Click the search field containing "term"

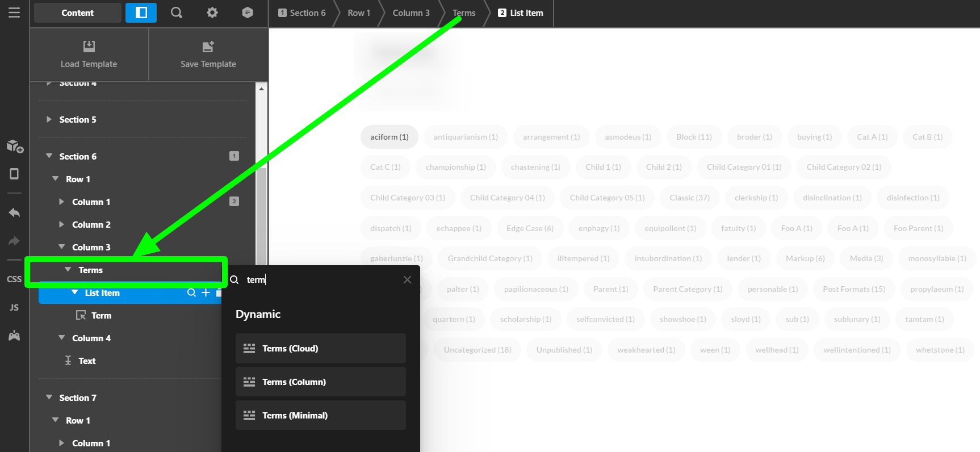(x=318, y=279)
